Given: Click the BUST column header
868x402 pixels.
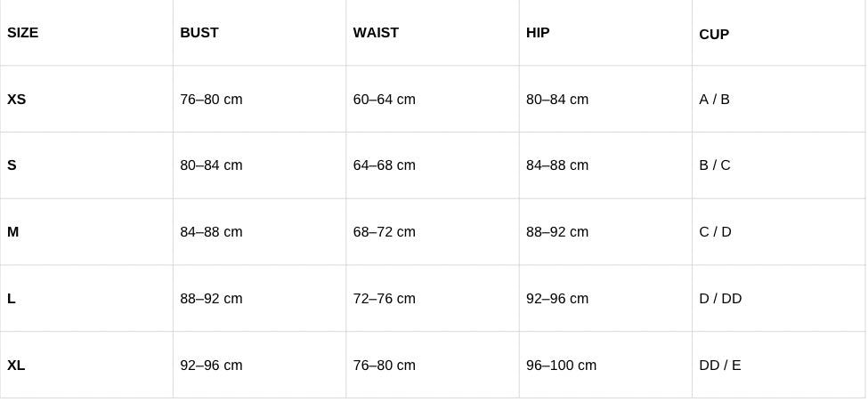Looking at the screenshot, I should 199,33.
